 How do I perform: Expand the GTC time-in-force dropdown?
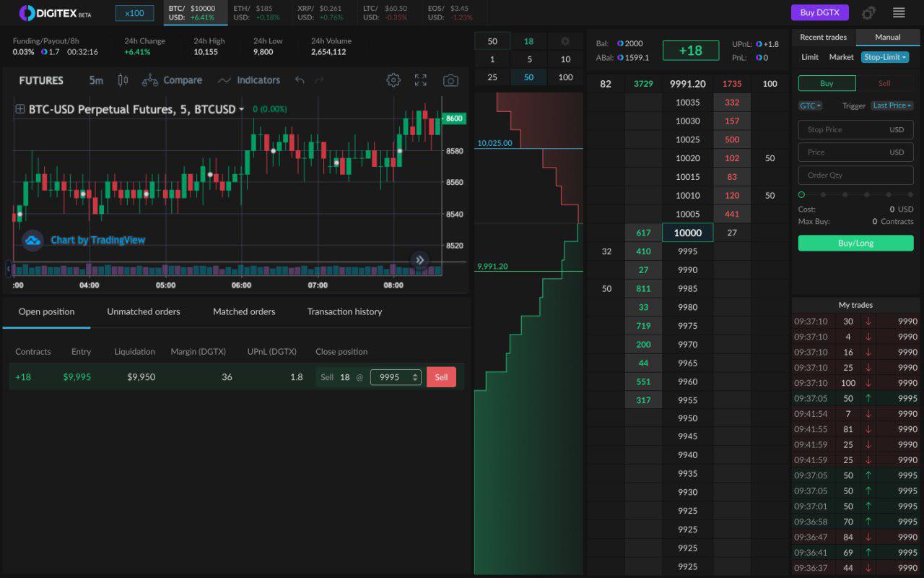point(810,105)
